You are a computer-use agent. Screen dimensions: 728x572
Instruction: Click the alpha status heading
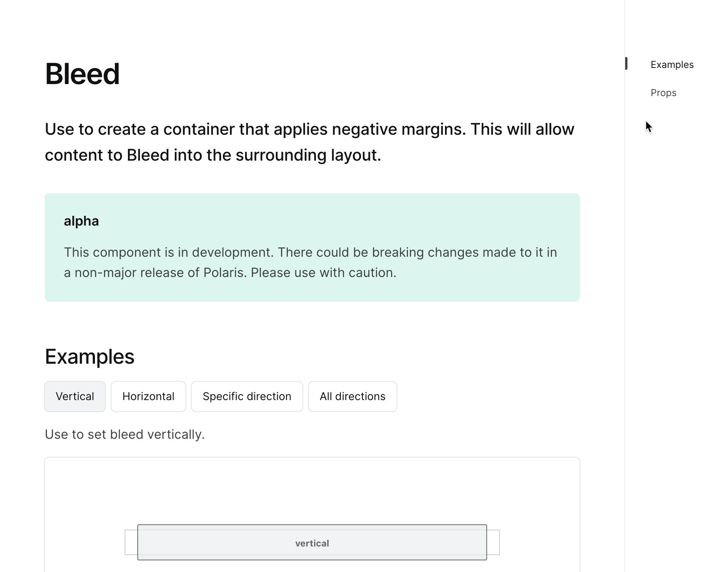[x=81, y=221]
